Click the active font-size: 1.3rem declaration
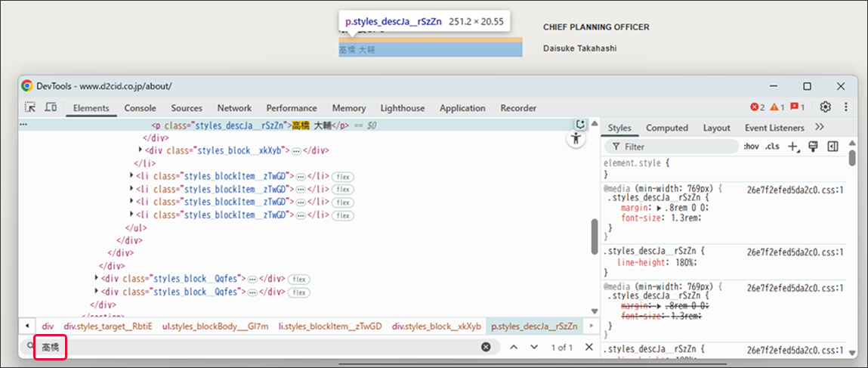Image resolution: width=868 pixels, height=368 pixels. (661, 218)
